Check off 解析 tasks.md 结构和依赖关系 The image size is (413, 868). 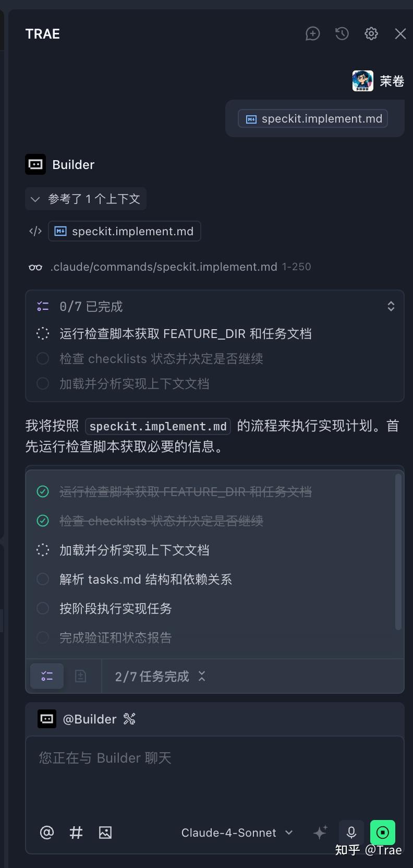[43, 579]
